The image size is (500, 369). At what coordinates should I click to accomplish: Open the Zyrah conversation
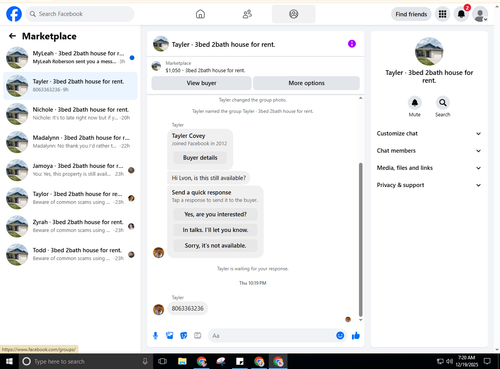coord(70,226)
